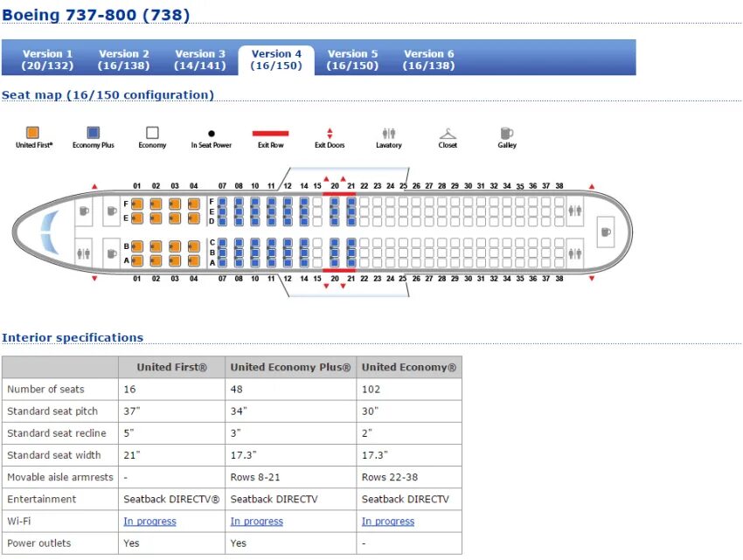Click the rear lower lavatory icon

click(x=575, y=253)
